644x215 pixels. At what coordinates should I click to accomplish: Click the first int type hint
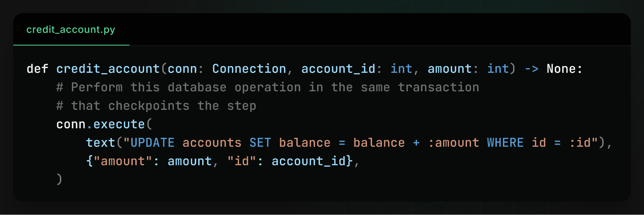click(x=401, y=69)
